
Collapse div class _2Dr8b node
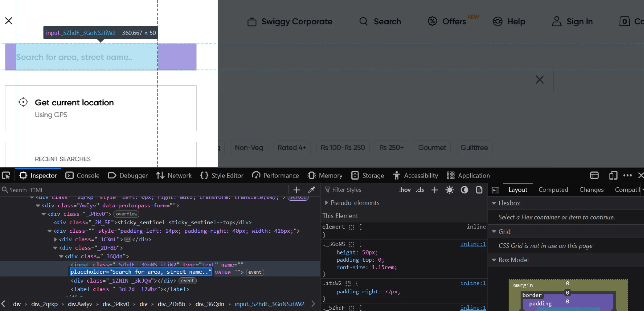click(x=55, y=248)
